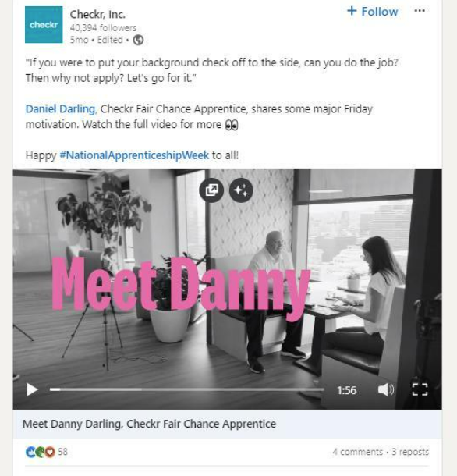Viewport: 457px width, 476px height.
Task: Play the Meet Danny video
Action: coord(31,389)
